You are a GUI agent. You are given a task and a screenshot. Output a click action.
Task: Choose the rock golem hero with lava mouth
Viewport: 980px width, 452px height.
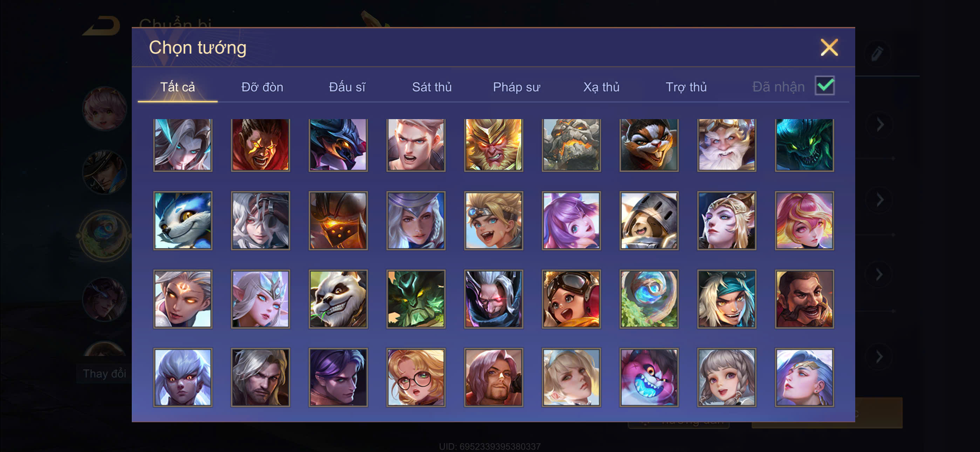[571, 145]
